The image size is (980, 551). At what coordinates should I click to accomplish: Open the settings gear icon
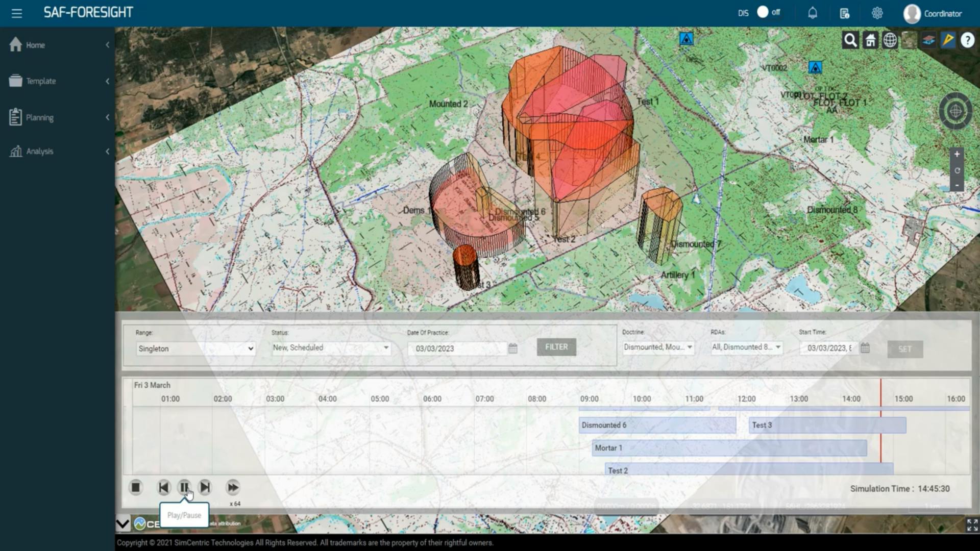[877, 13]
